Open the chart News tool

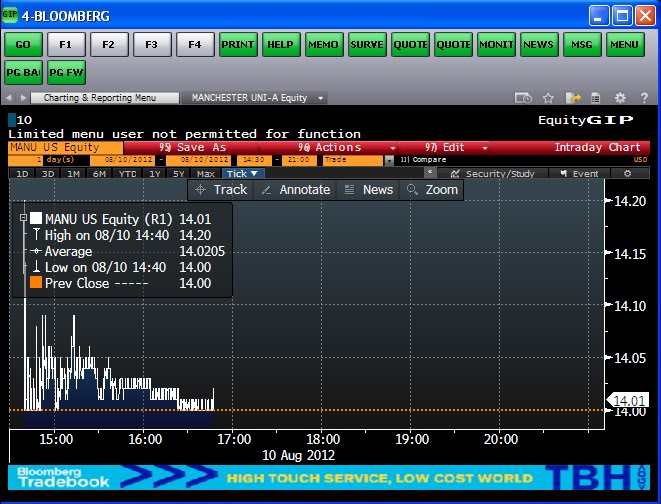[x=368, y=190]
